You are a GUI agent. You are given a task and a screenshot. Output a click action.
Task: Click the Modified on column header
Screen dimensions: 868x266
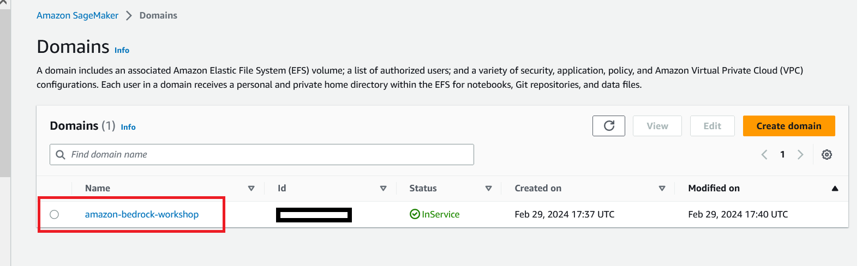point(714,188)
